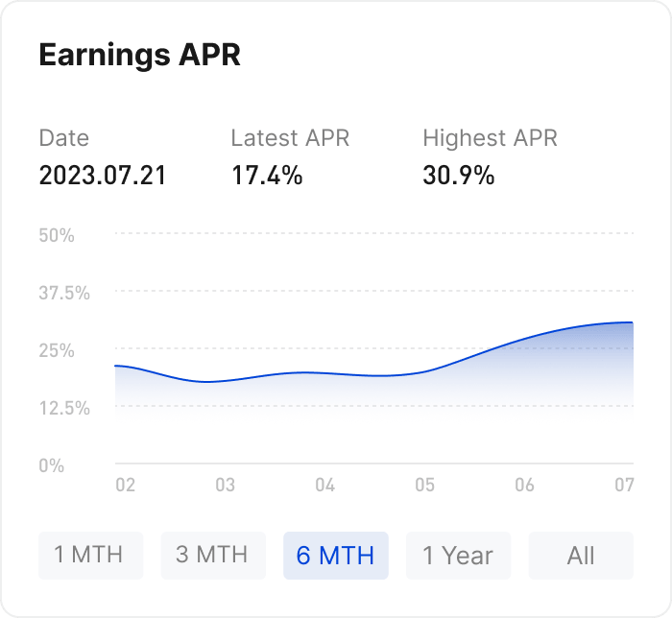This screenshot has height=618, width=672.
Task: Click the 25% y-axis label
Action: pos(57,350)
